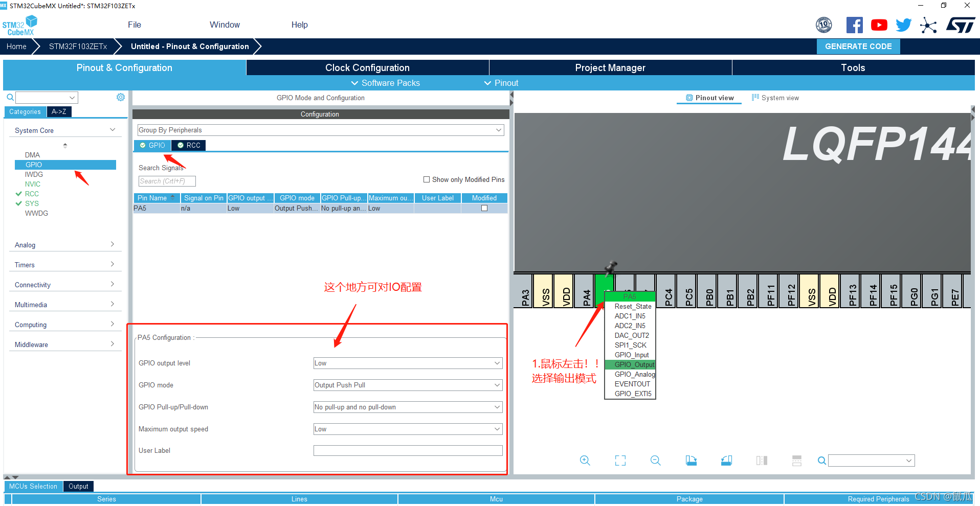Viewport: 980px width, 506px height.
Task: Open the Help menu
Action: coord(299,25)
